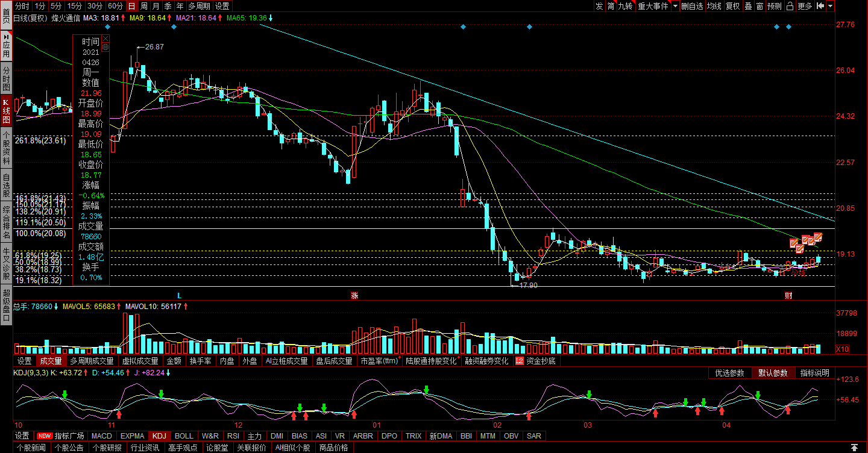The width and height of the screenshot is (868, 453).
Task: Toggle the 均线 moving averages display
Action: point(714,6)
